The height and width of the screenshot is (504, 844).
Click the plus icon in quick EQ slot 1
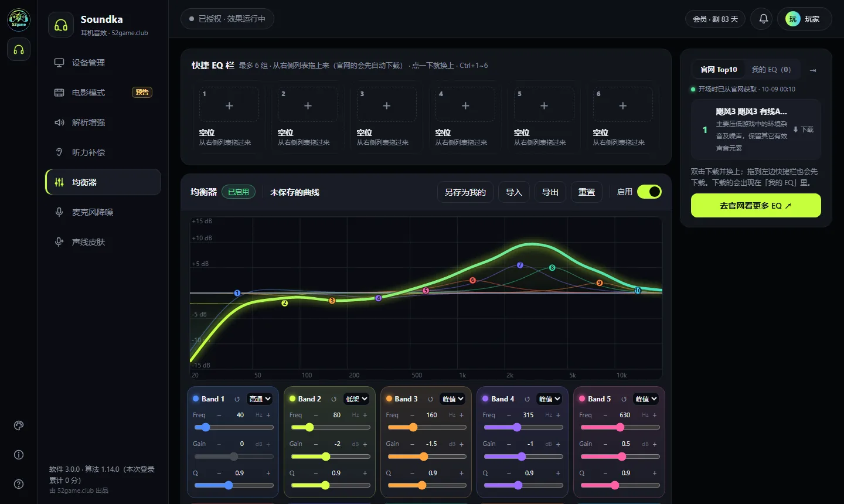click(229, 105)
